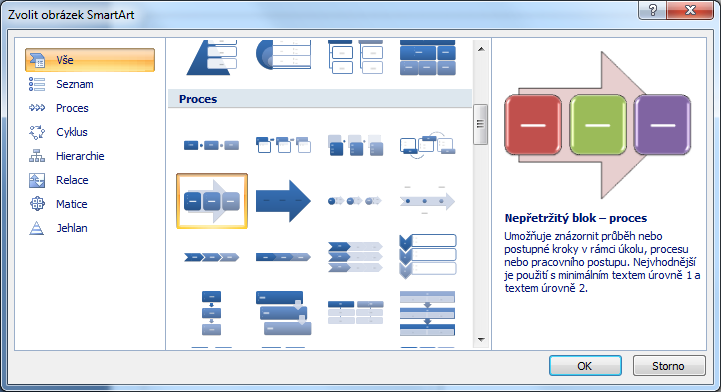Open the Seznam category
721x392 pixels.
74,84
